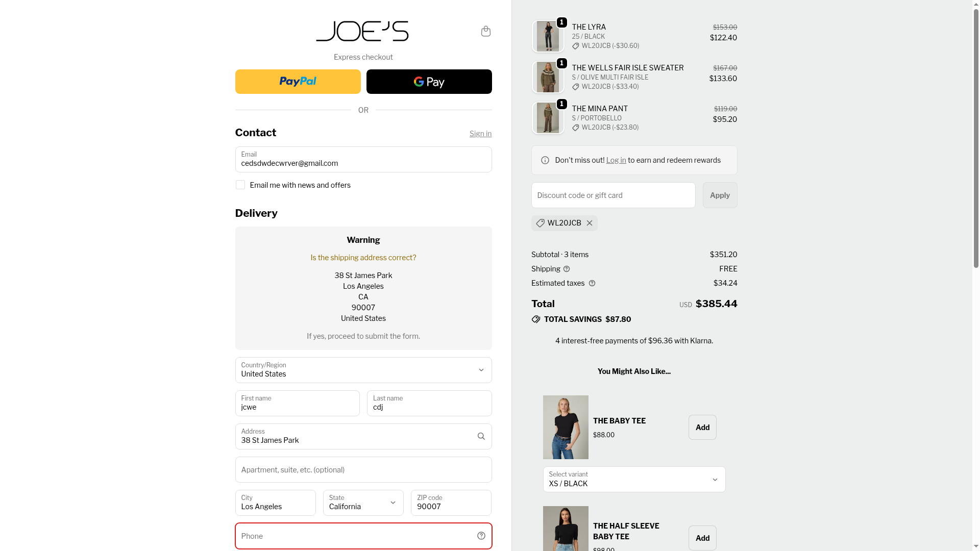Image resolution: width=980 pixels, height=551 pixels.
Task: Click the Total Savings $87.80 amount
Action: click(618, 319)
